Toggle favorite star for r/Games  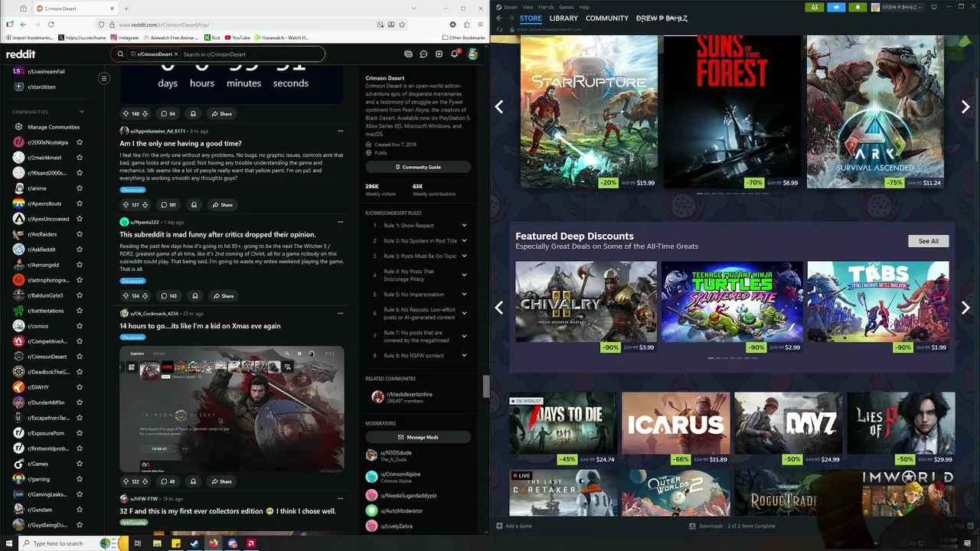pyautogui.click(x=80, y=464)
